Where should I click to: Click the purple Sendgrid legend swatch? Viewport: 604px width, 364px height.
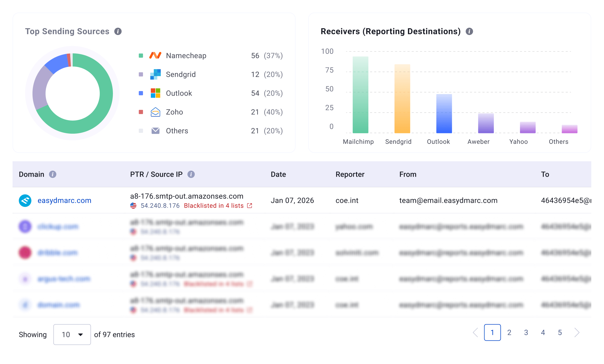[x=141, y=74]
